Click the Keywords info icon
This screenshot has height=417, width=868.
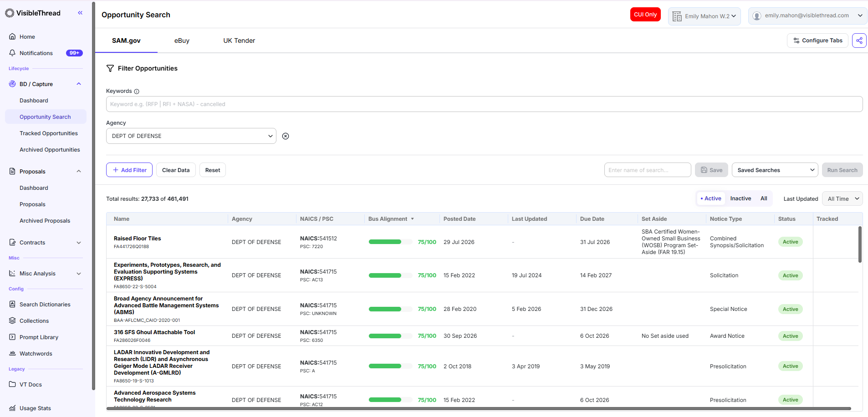(x=137, y=92)
